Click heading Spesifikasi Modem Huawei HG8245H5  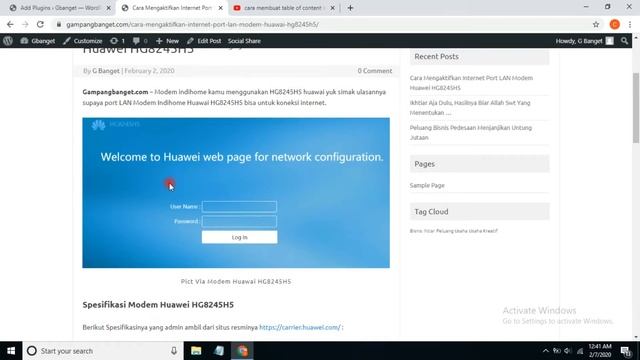click(158, 304)
